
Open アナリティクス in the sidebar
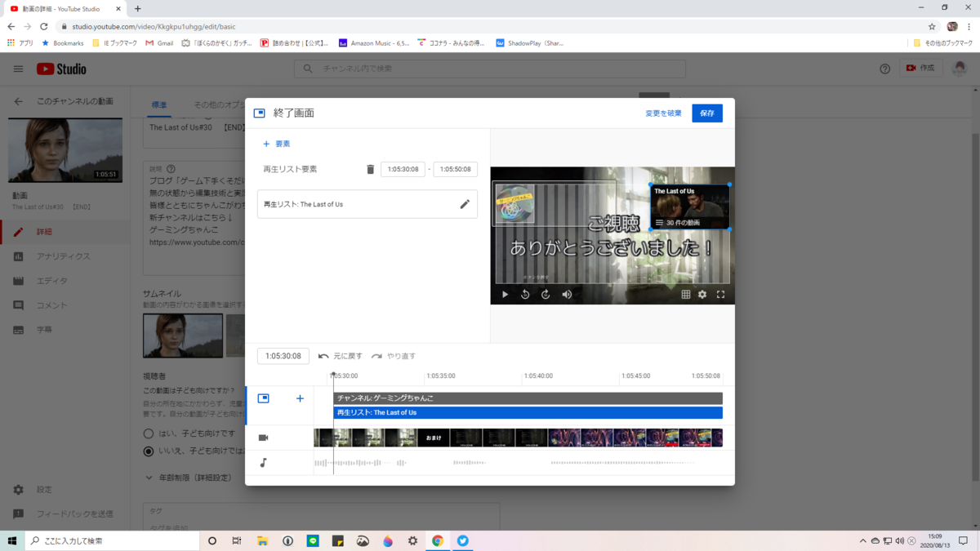point(65,256)
